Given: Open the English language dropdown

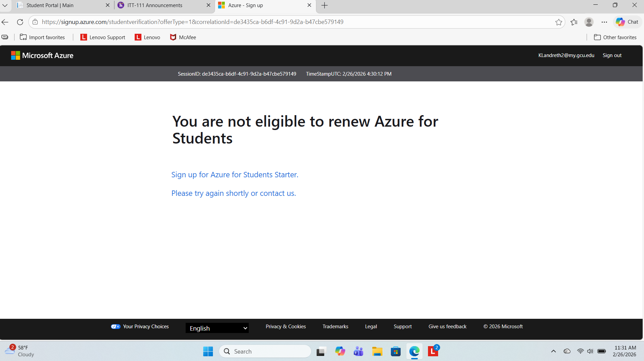Looking at the screenshot, I should pos(217,328).
